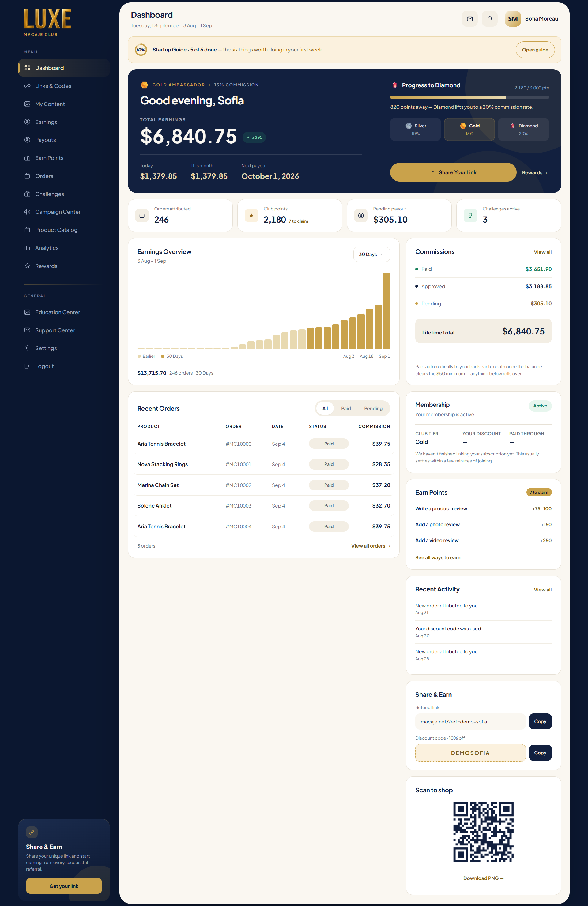Open Analytics in sidebar

[x=64, y=248]
